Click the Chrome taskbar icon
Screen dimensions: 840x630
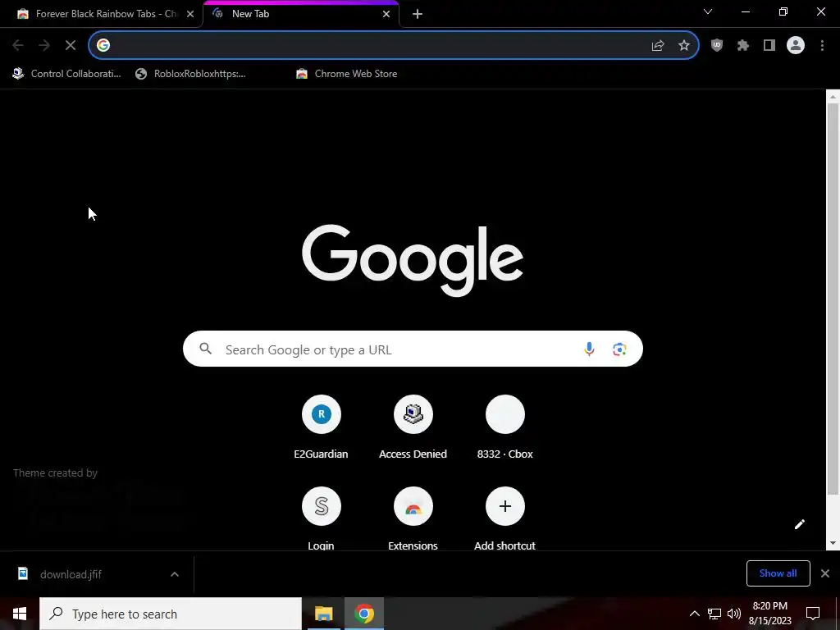tap(363, 614)
